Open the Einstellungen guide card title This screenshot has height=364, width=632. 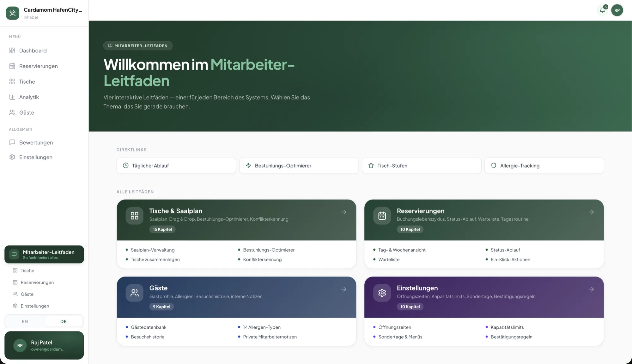(417, 288)
